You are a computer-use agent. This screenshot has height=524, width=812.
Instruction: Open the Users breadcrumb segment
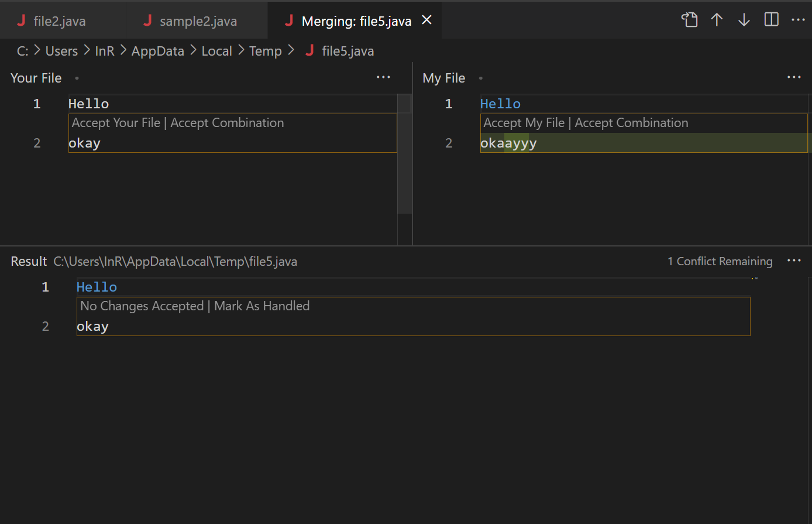(61, 52)
